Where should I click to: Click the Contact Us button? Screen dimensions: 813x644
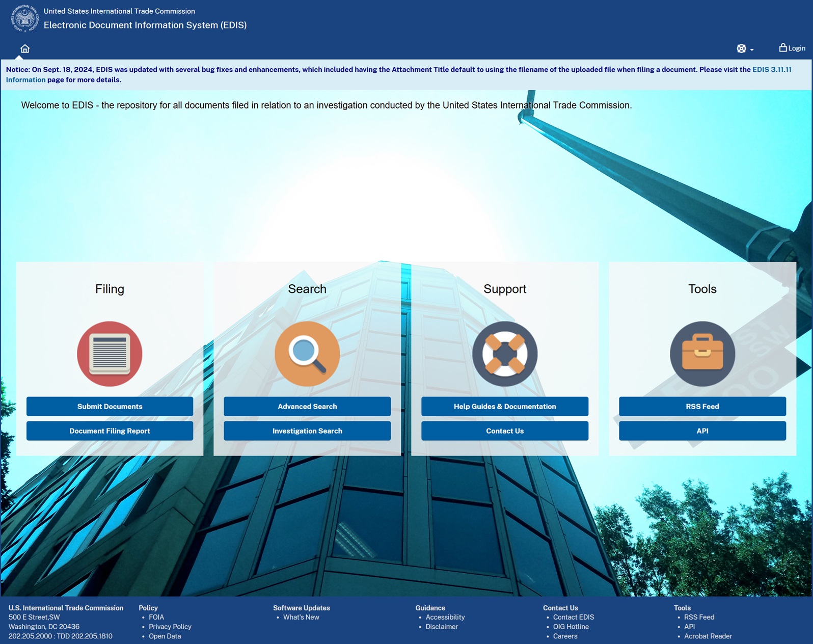[x=505, y=431]
